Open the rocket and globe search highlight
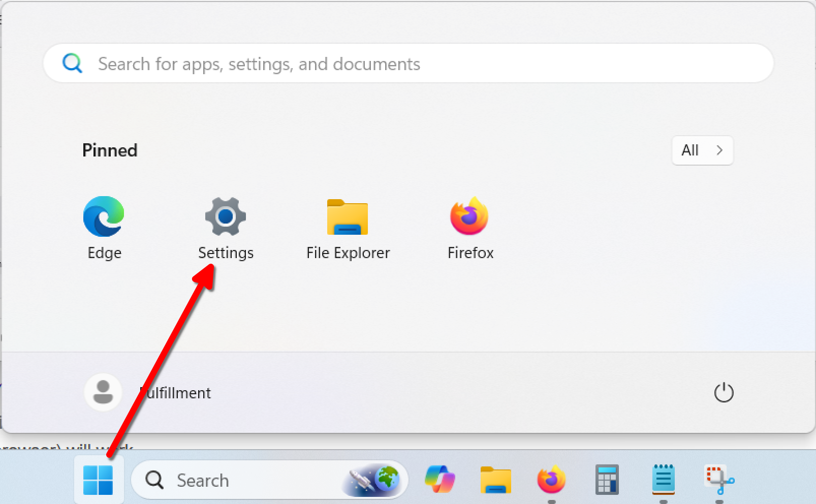 (375, 480)
